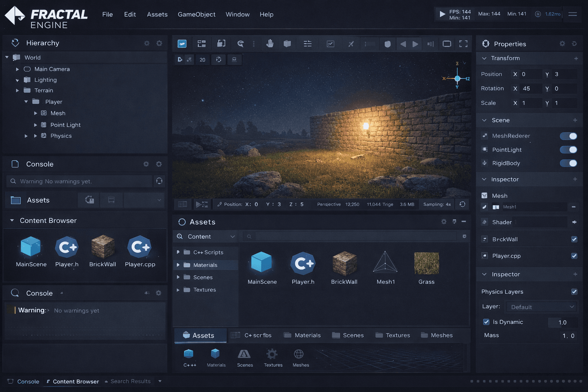Disable the RigidBody toggle
588x392 pixels.
point(568,163)
